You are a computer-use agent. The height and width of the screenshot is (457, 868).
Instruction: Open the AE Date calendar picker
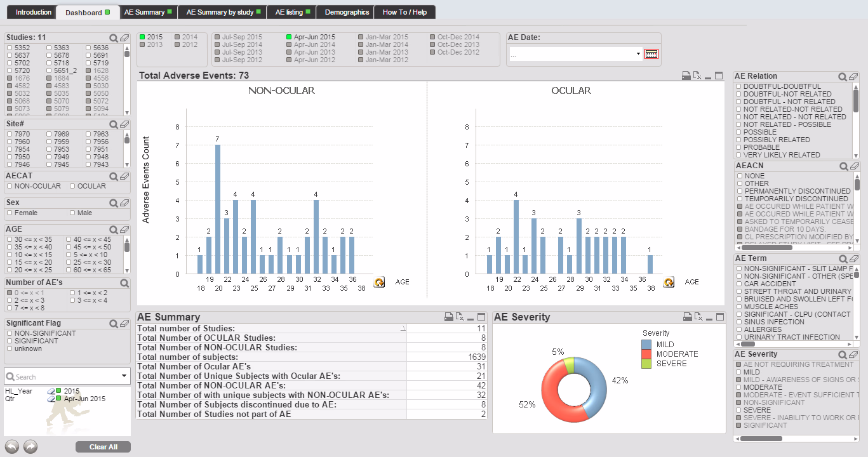pyautogui.click(x=651, y=54)
